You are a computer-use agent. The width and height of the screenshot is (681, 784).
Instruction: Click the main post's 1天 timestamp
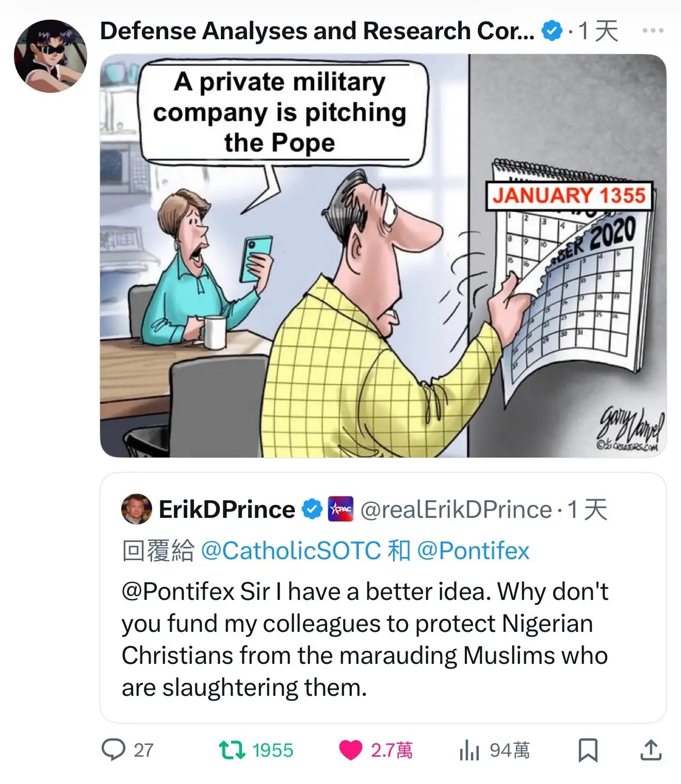click(598, 31)
